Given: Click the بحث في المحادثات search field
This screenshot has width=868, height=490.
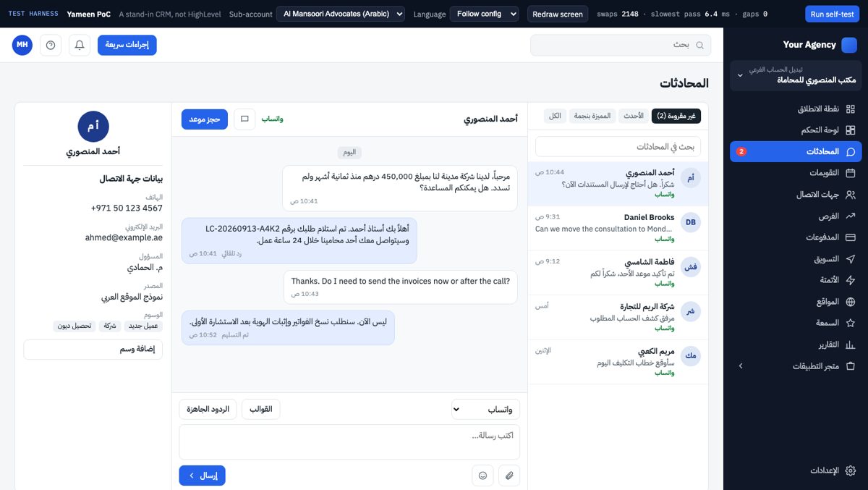Looking at the screenshot, I should coord(618,146).
